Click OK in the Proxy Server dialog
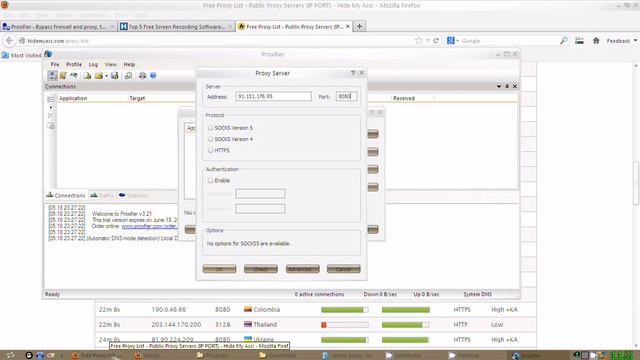The image size is (640, 360). pyautogui.click(x=219, y=269)
